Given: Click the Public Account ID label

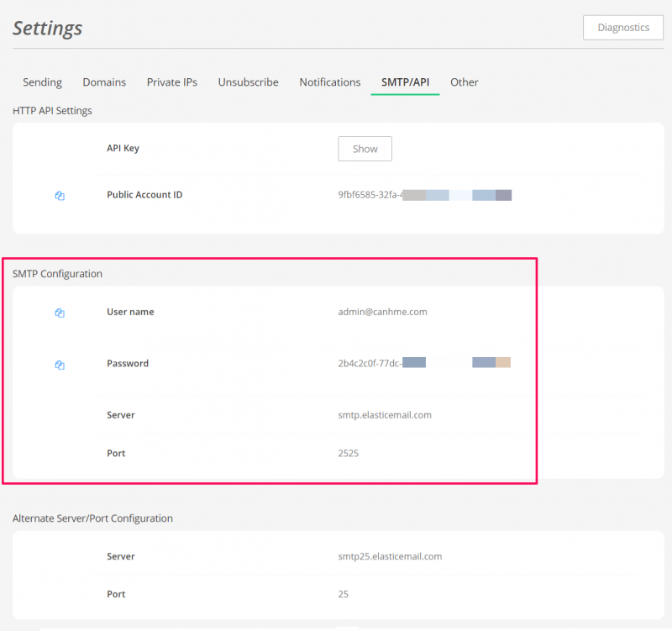Looking at the screenshot, I should (144, 195).
